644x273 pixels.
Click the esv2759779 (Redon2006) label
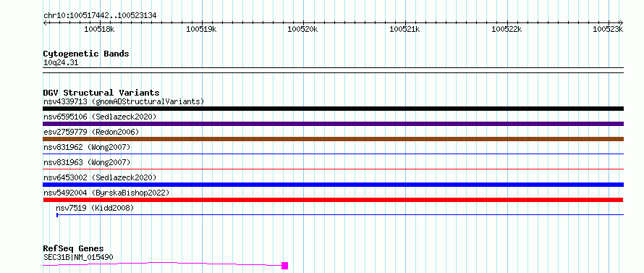click(x=91, y=132)
